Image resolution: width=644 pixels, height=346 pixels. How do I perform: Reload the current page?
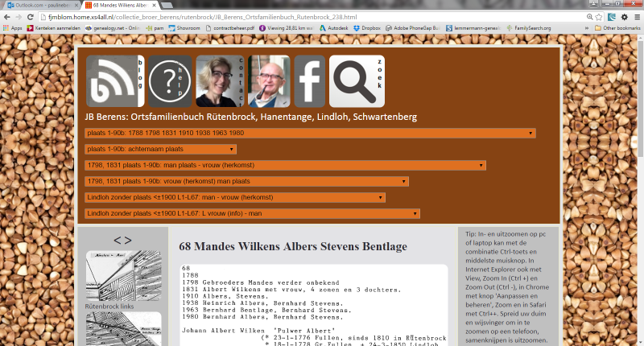31,17
